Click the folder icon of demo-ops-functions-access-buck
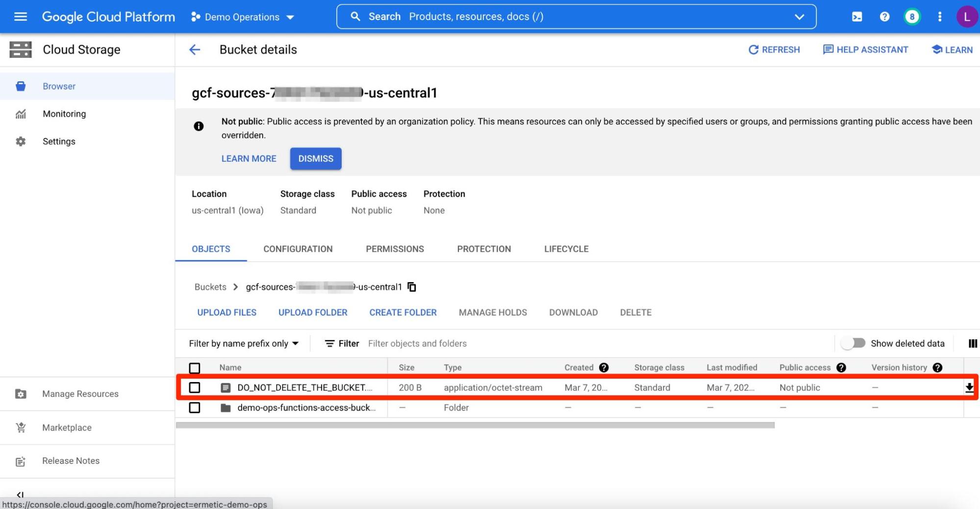The image size is (980, 509). coord(226,408)
